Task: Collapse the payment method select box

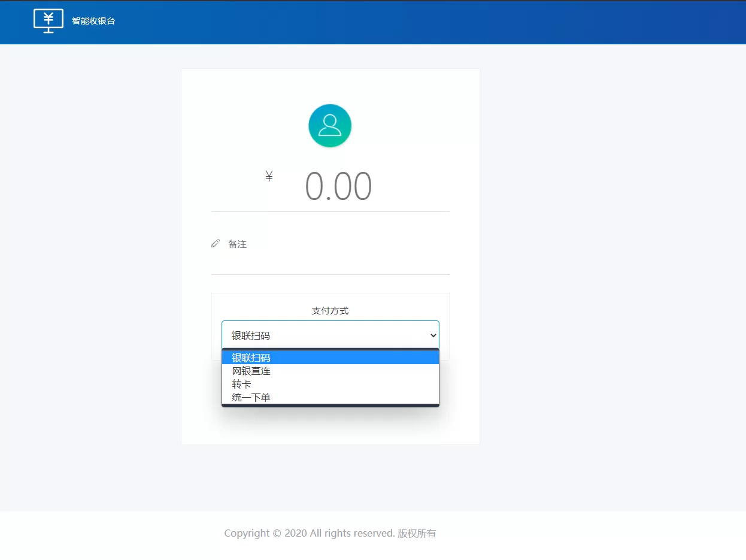Action: pos(323,335)
